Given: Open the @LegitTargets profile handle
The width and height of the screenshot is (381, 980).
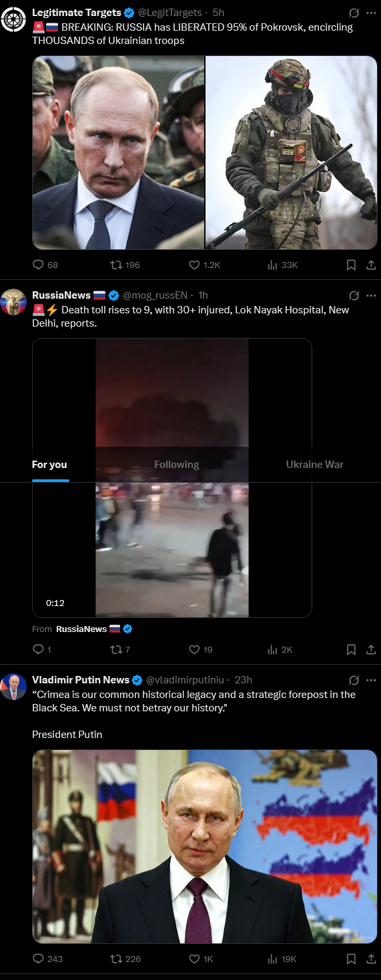Looking at the screenshot, I should coord(169,13).
